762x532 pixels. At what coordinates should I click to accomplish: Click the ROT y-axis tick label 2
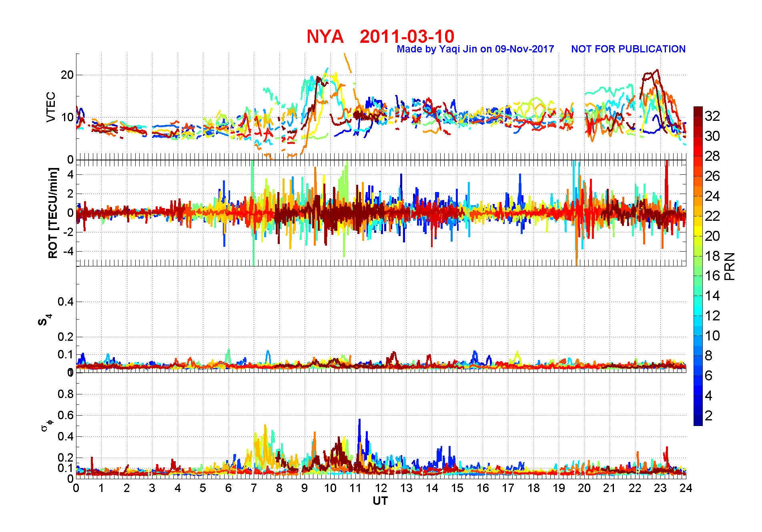pos(71,194)
